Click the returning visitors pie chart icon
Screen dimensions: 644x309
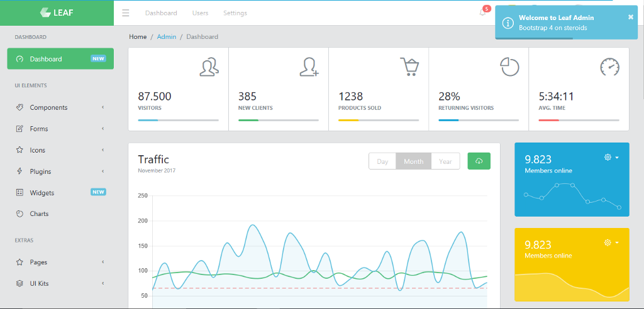[509, 67]
